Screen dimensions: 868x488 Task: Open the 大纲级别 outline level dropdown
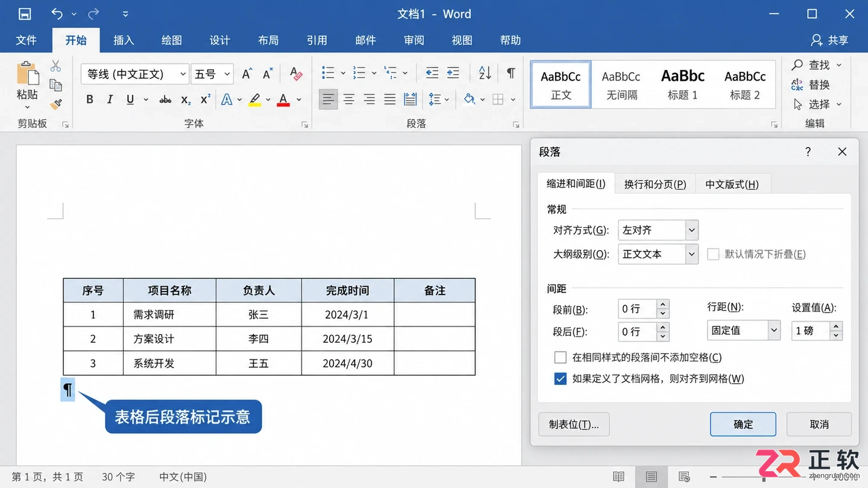[692, 254]
